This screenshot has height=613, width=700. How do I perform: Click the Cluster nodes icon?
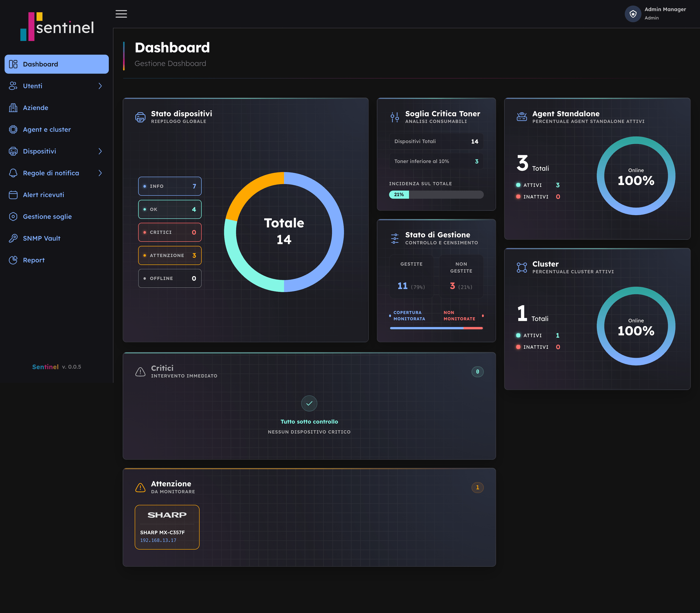521,268
